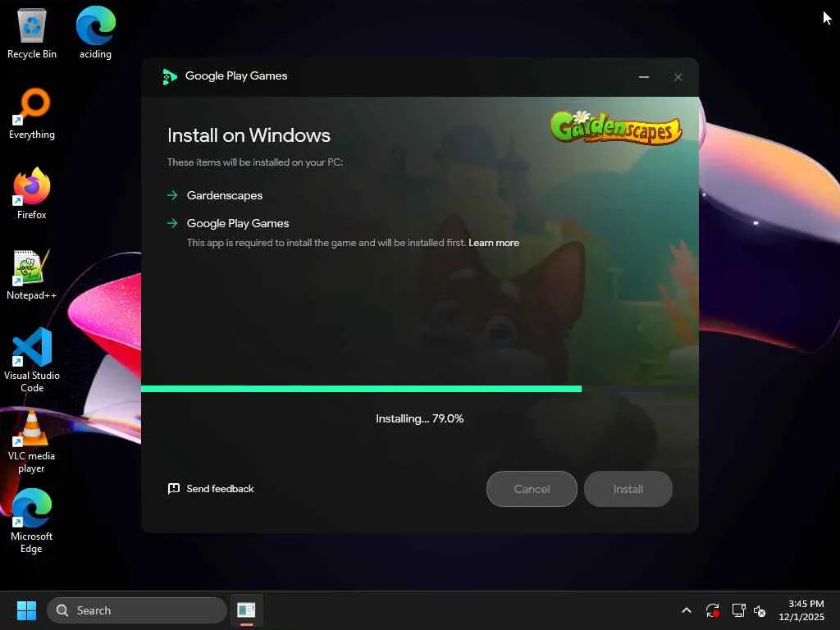Image resolution: width=840 pixels, height=630 pixels.
Task: Click the Google Play Games logo icon
Action: [169, 76]
